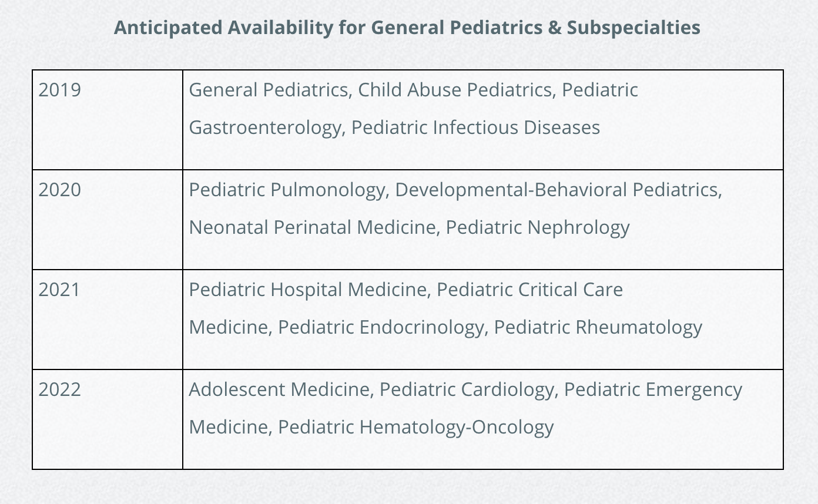Click Developmental-Behavioral Pediatrics text
Screen dimensions: 818x504
pos(556,190)
